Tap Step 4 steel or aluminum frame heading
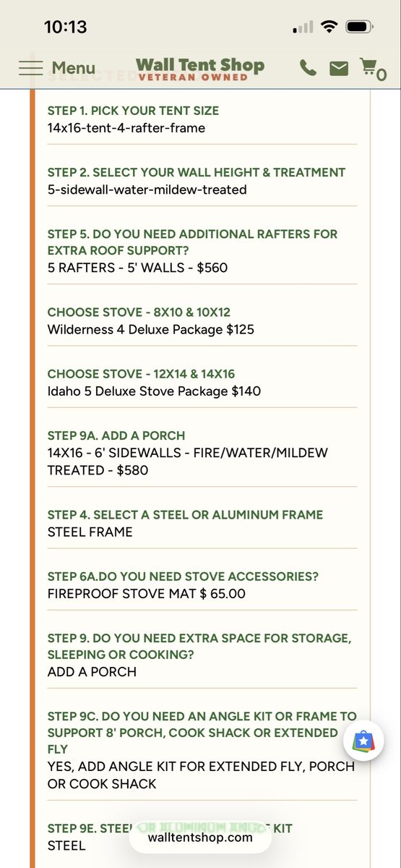The height and width of the screenshot is (868, 401). click(185, 514)
